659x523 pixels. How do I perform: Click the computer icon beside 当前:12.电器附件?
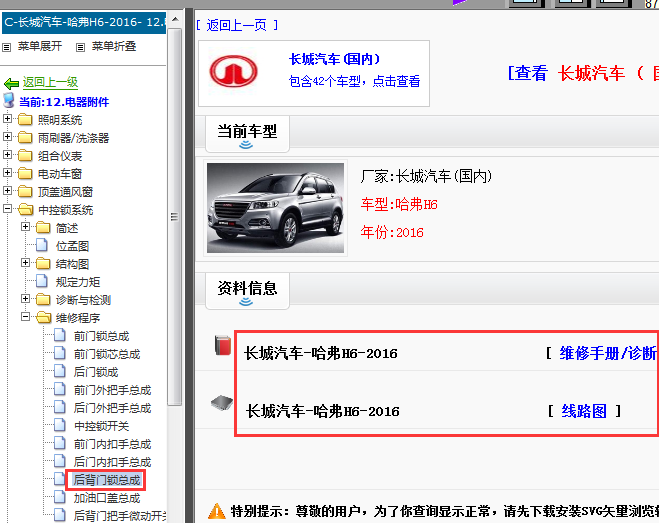9,100
